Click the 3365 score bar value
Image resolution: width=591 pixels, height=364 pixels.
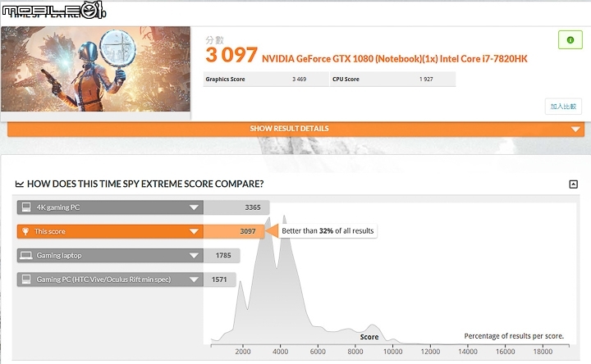253,207
